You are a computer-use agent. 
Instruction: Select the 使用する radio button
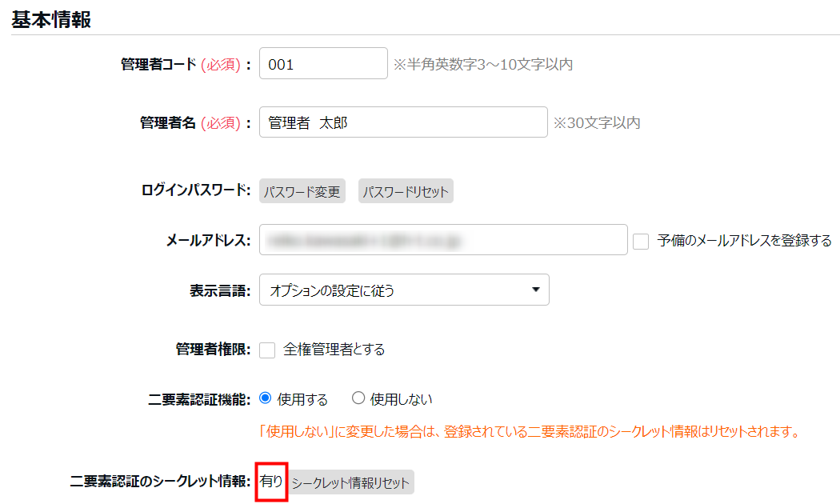(x=266, y=398)
